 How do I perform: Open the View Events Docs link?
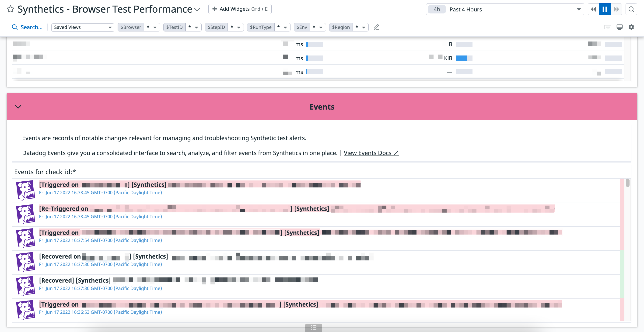pyautogui.click(x=371, y=153)
